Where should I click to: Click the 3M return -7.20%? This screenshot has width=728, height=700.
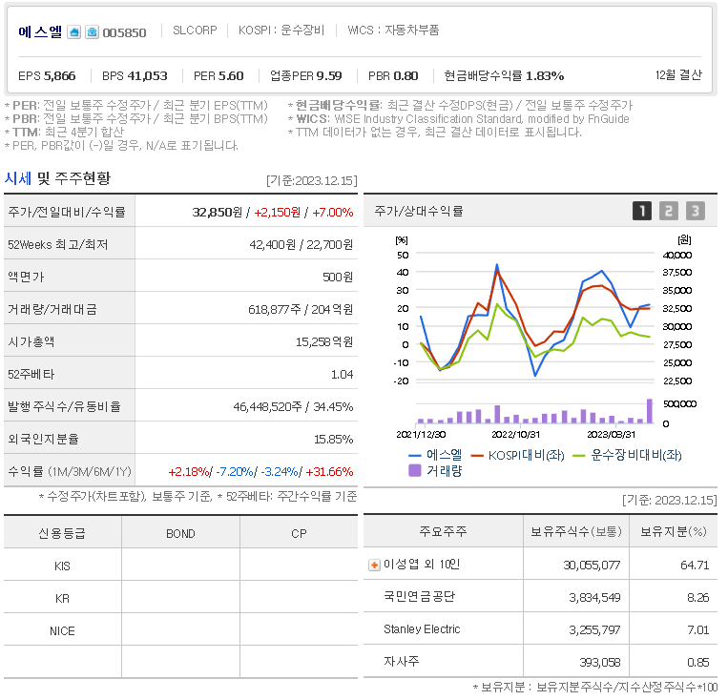(x=235, y=472)
